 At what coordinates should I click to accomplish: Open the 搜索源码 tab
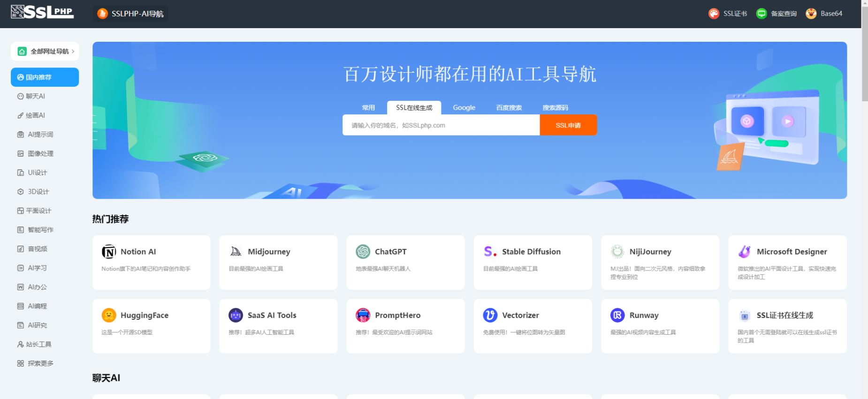tap(555, 107)
